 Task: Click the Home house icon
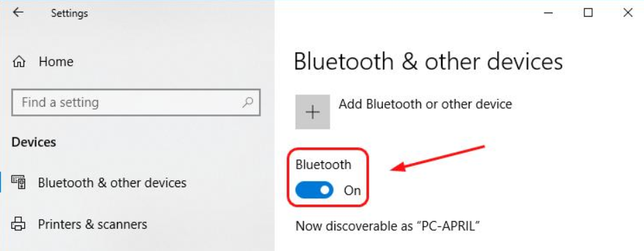19,62
